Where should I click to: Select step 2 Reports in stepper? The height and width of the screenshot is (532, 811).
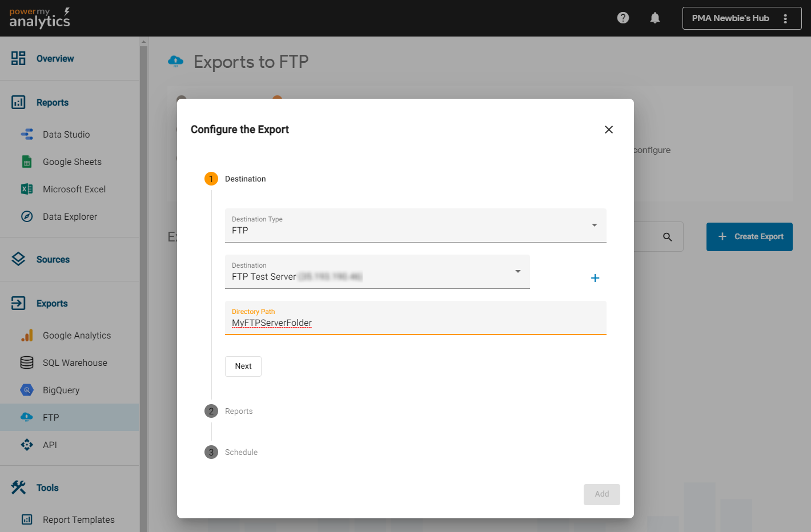(x=238, y=412)
